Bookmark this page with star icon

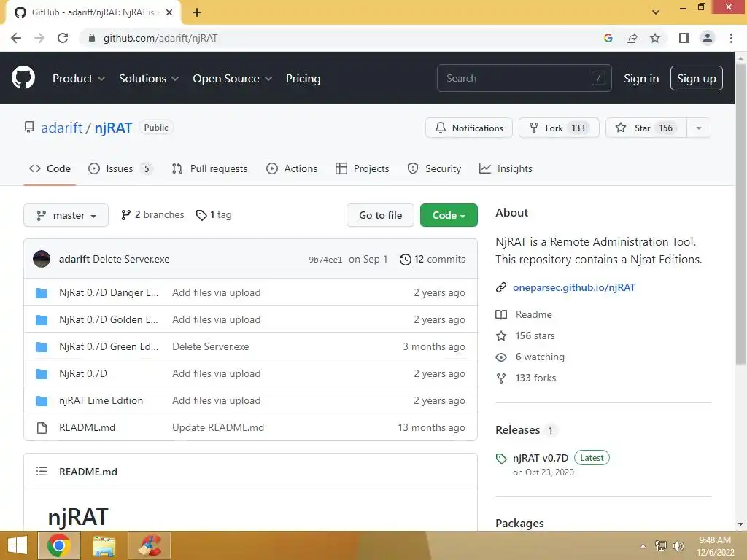click(x=655, y=38)
